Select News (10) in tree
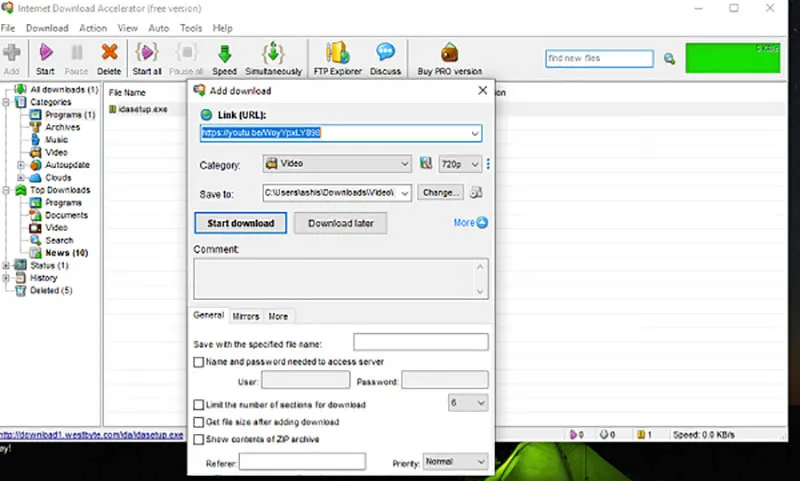This screenshot has width=800, height=481. tap(66, 253)
